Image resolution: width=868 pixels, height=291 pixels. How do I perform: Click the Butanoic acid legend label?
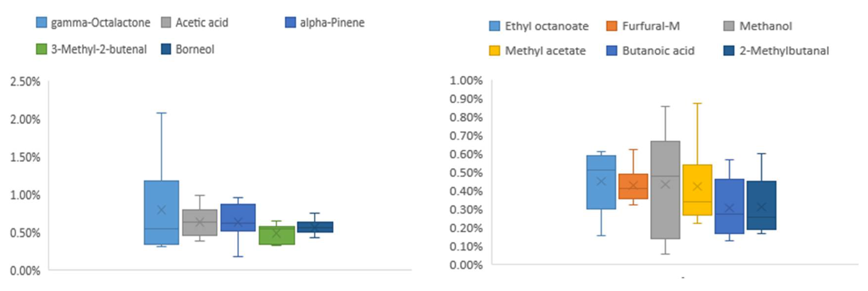(658, 51)
